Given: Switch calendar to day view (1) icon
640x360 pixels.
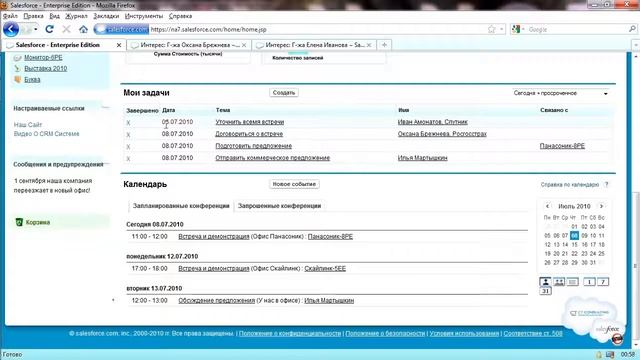Looking at the screenshot, I should [589, 282].
